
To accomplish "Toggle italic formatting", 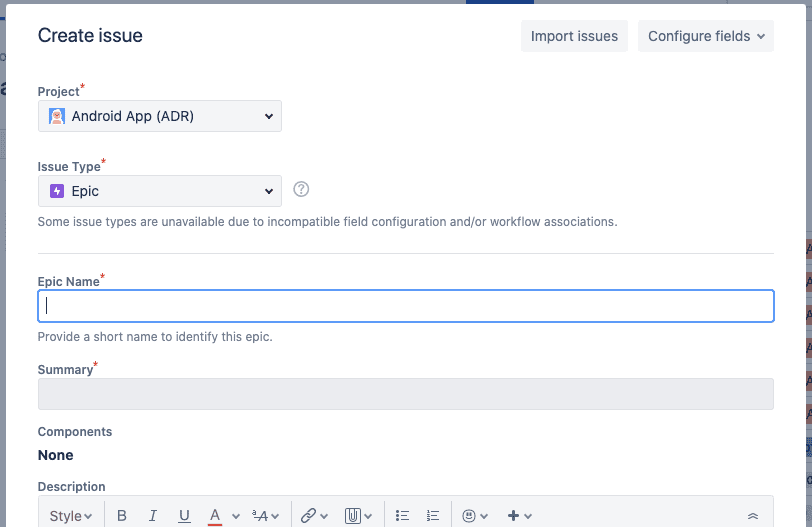I will (153, 516).
